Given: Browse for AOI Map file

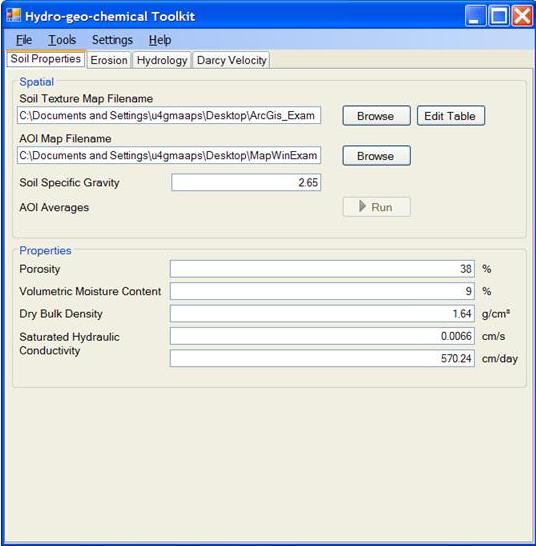Looking at the screenshot, I should (x=376, y=156).
